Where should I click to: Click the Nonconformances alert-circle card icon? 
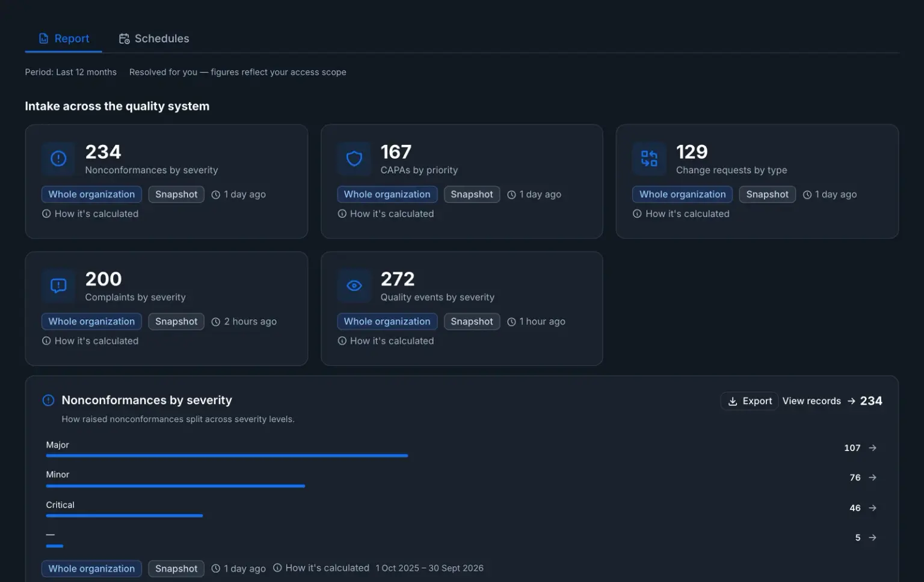click(58, 158)
